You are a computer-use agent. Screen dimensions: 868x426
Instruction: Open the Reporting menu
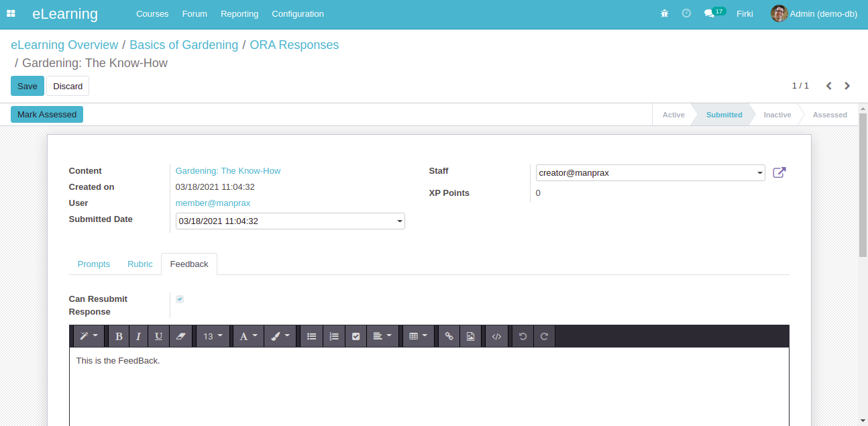point(239,14)
